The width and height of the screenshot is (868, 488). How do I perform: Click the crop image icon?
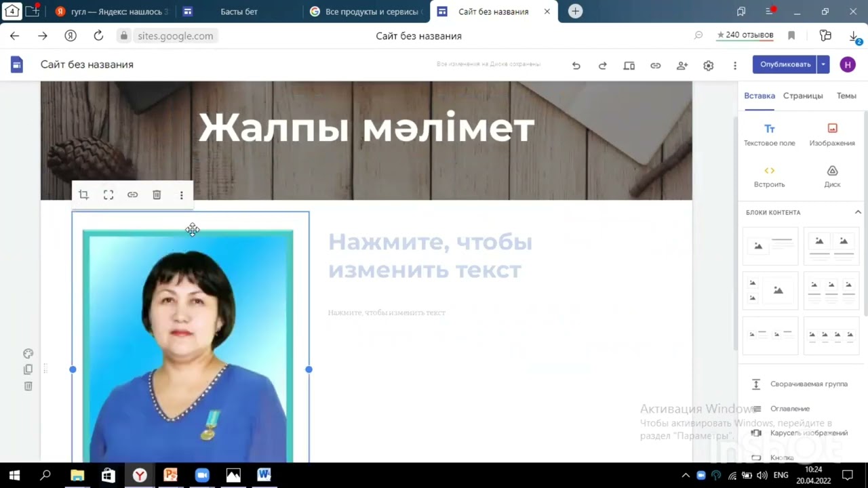click(83, 195)
